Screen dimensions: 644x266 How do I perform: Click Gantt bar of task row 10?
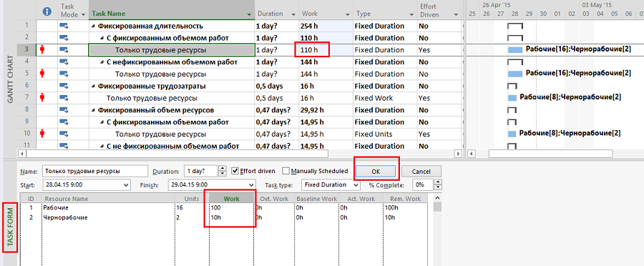512,134
